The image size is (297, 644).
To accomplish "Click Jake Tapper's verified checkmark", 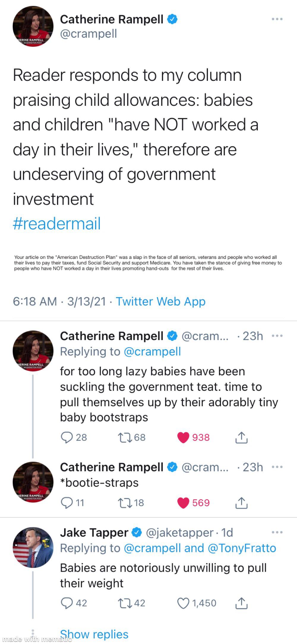I will 136,533.
